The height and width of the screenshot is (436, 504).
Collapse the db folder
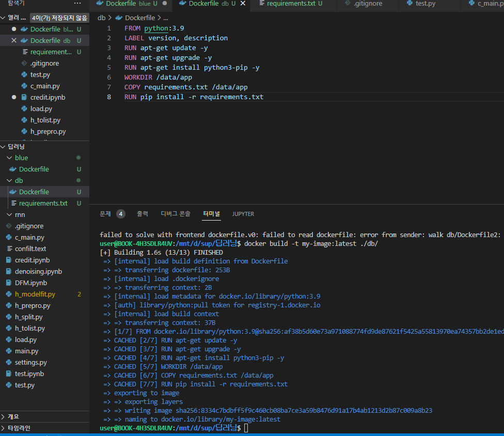[10, 181]
